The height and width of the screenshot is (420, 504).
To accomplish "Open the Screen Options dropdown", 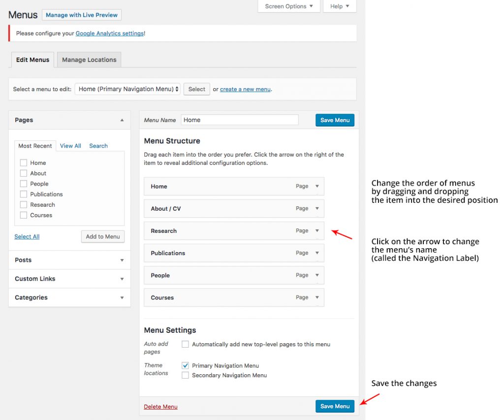I will pos(289,6).
